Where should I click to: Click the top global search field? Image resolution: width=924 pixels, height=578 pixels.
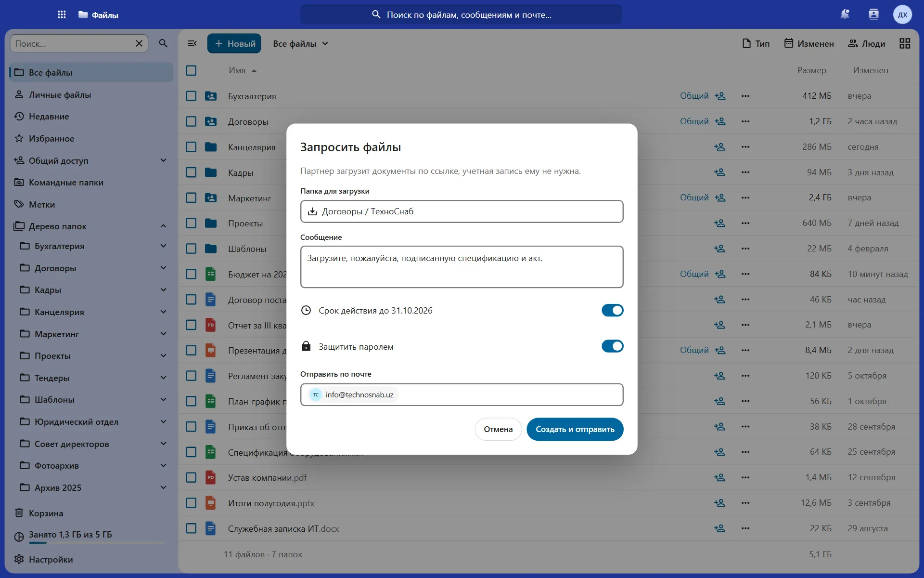click(x=461, y=14)
